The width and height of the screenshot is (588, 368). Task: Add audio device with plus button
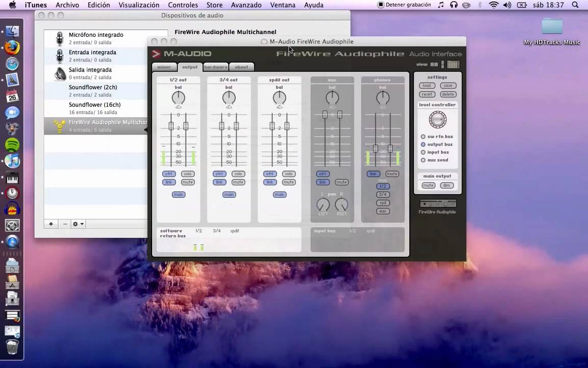pos(51,224)
